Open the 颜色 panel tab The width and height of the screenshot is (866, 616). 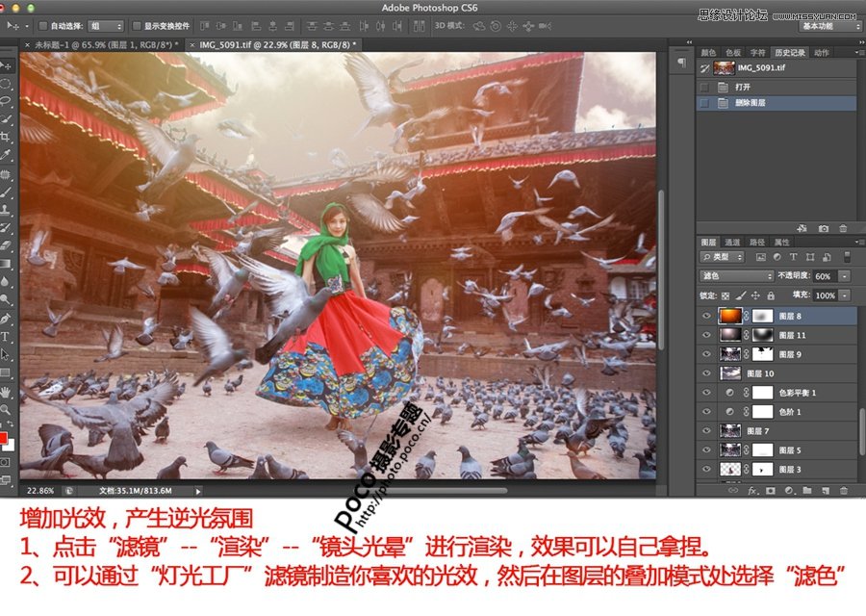tap(710, 53)
